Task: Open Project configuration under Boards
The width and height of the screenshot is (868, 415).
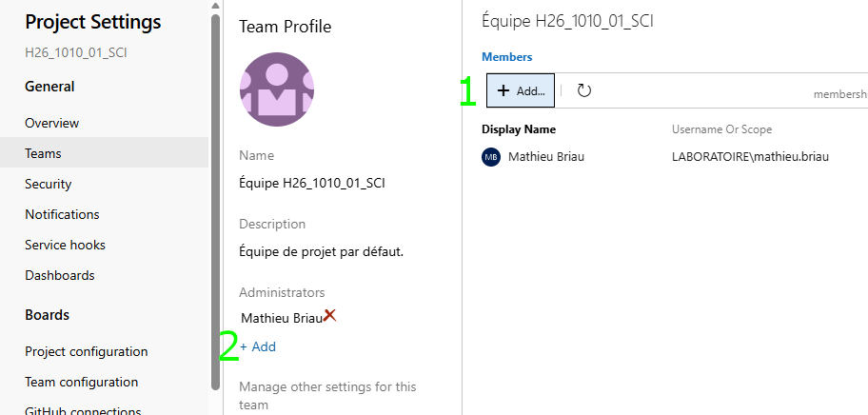Action: [87, 351]
